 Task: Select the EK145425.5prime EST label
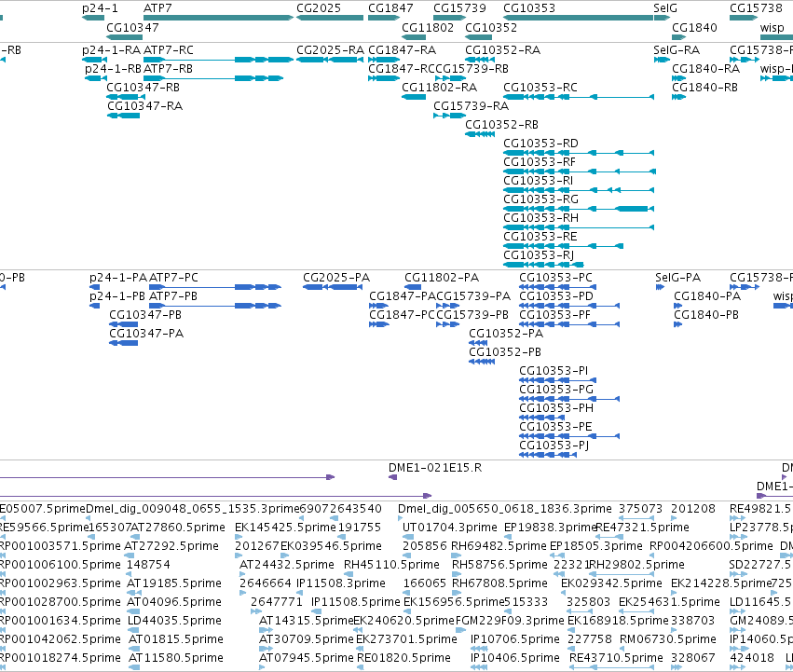coord(285,528)
